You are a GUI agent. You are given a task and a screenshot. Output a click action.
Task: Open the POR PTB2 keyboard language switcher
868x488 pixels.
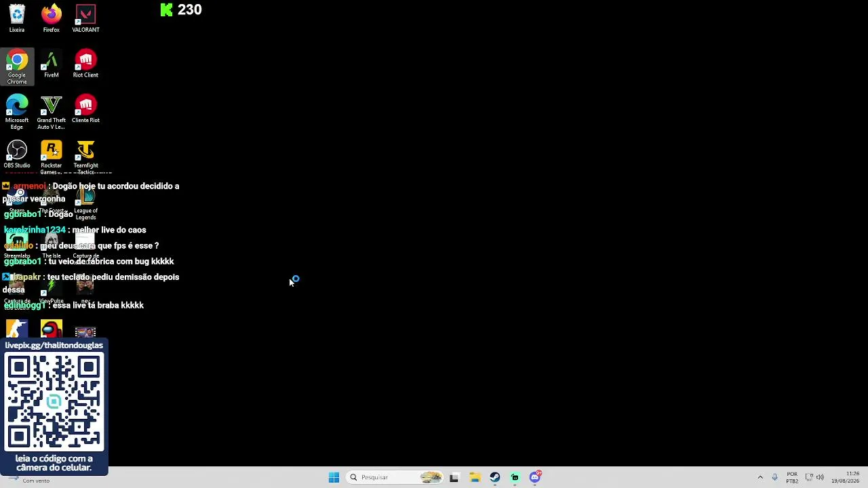[792, 478]
